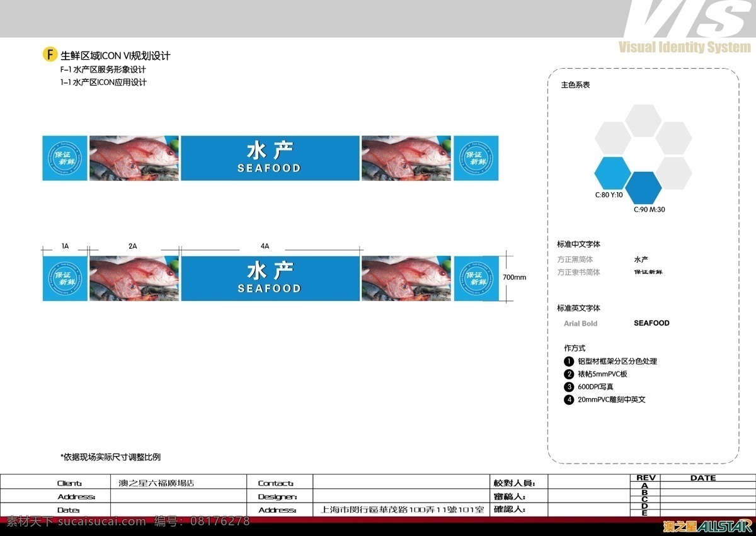Click the 保证新鲜 font sample beside 方正隶书简体

tap(648, 273)
